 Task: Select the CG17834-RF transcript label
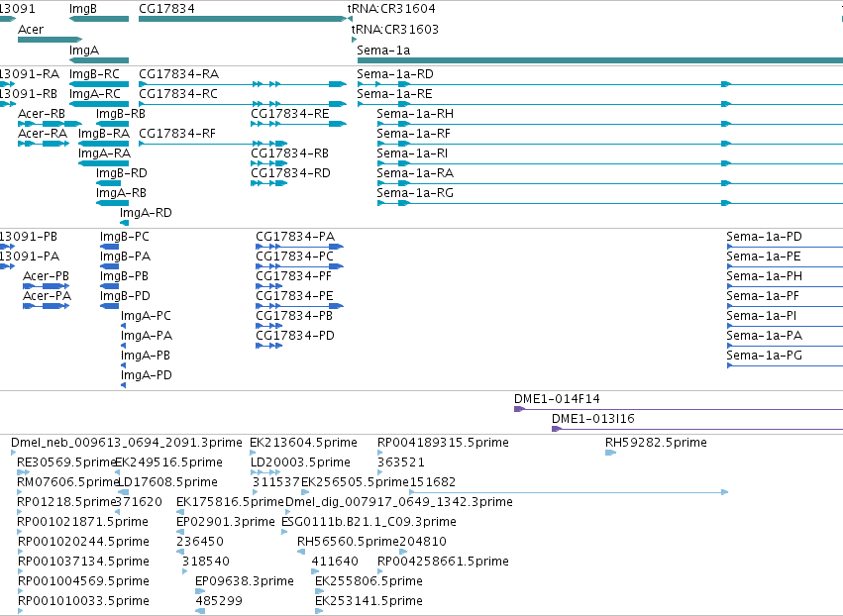tap(177, 134)
